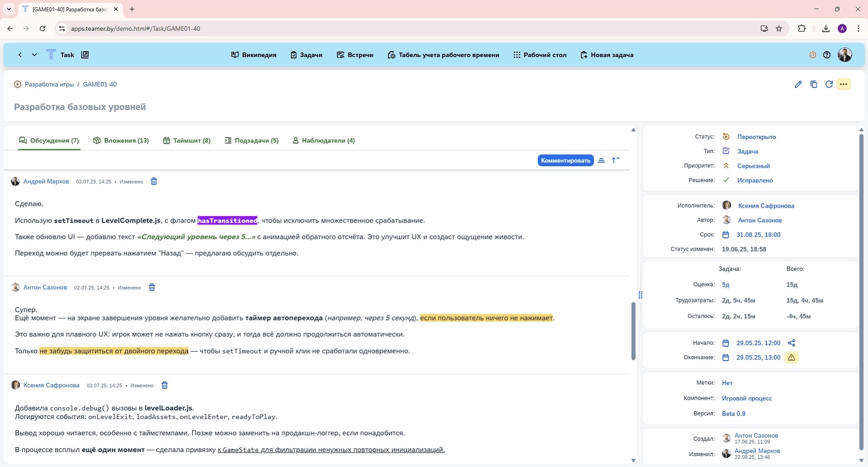Toggle the collapse comments lines icon
The image size is (868, 467).
[x=601, y=160]
